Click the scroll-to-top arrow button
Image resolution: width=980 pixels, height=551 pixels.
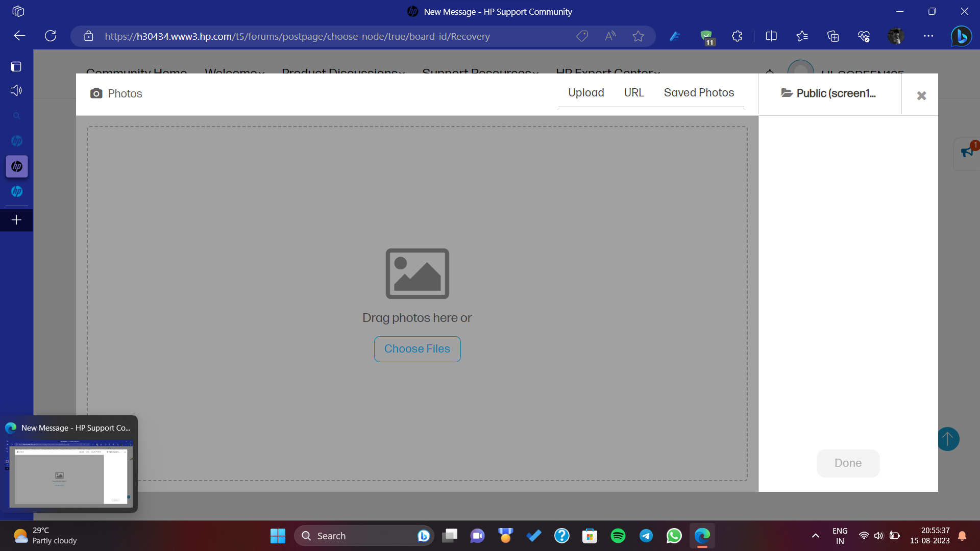pos(948,439)
